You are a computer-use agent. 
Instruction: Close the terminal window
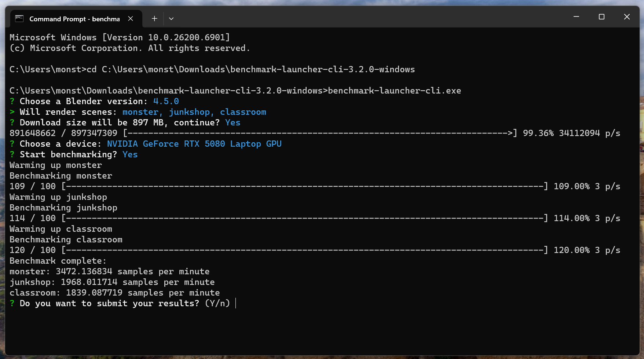[627, 17]
